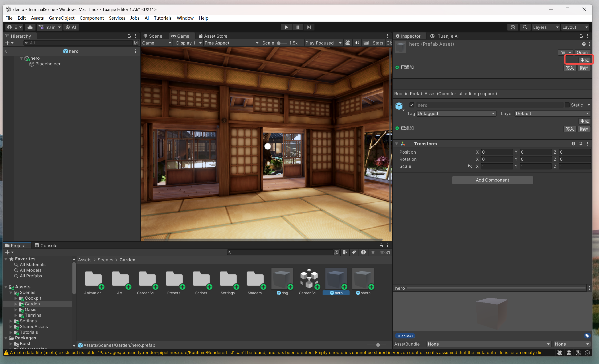The height and width of the screenshot is (364, 599).
Task: Click the background tasks checkmark icon in status bar
Action: [x=587, y=353]
